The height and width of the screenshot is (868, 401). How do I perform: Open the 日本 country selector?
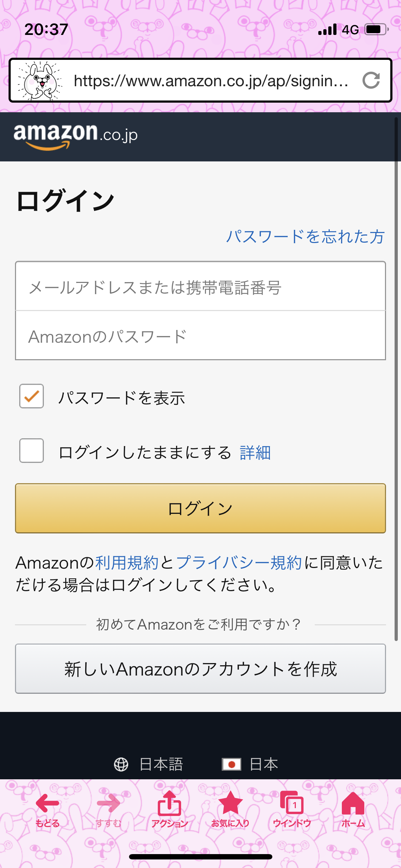[250, 764]
